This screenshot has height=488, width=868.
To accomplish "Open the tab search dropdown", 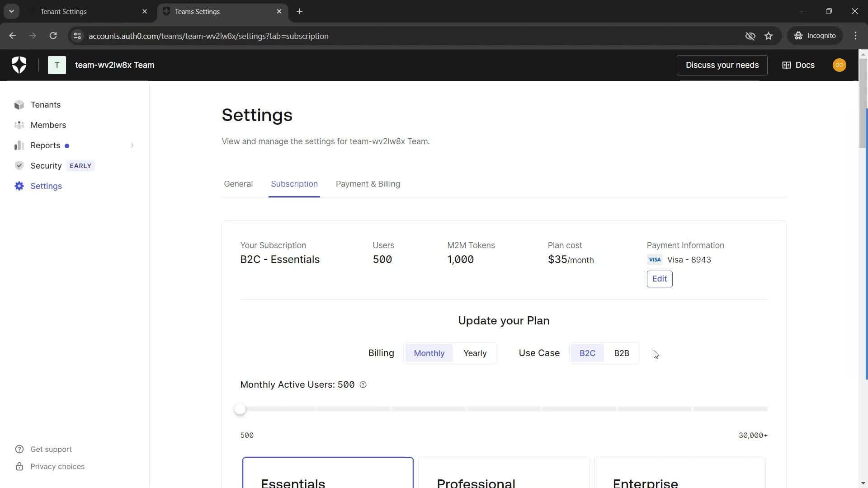I will pyautogui.click(x=11, y=11).
